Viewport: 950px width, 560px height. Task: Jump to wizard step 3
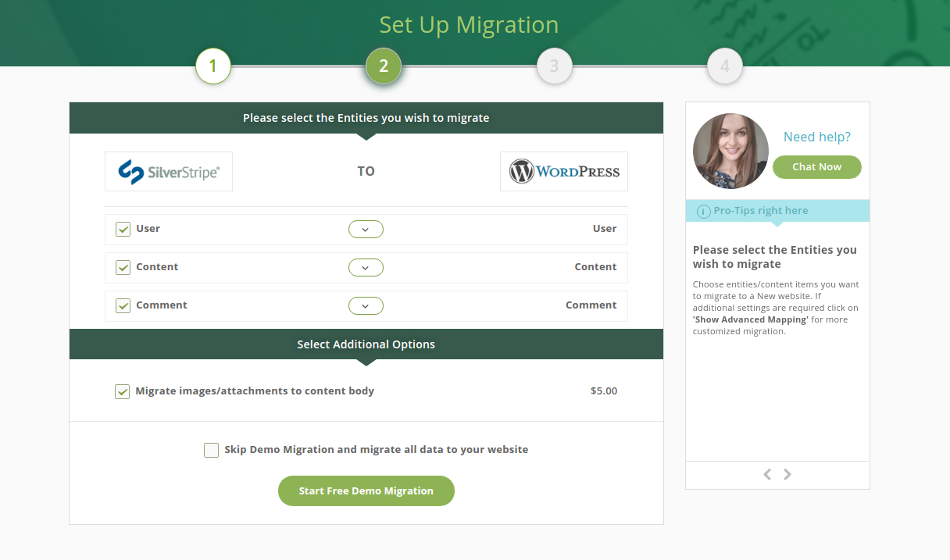(555, 66)
